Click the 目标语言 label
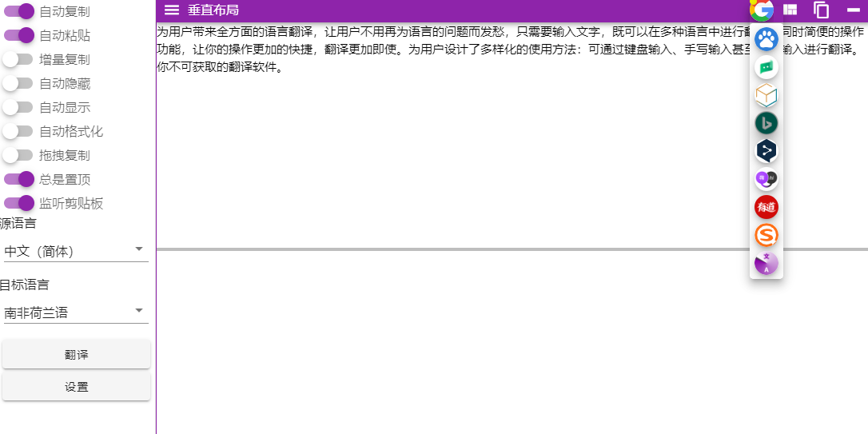 click(24, 285)
